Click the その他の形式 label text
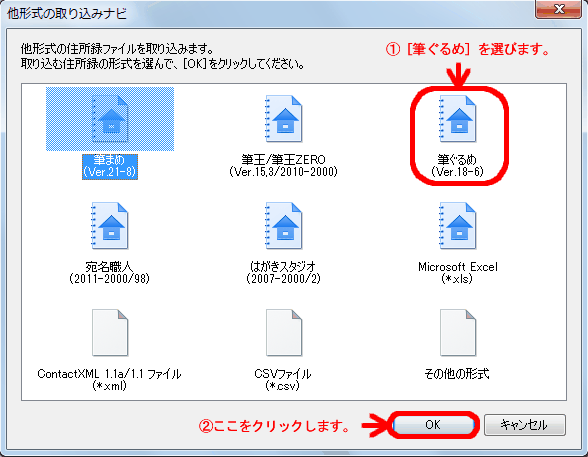The width and height of the screenshot is (588, 457). (457, 374)
